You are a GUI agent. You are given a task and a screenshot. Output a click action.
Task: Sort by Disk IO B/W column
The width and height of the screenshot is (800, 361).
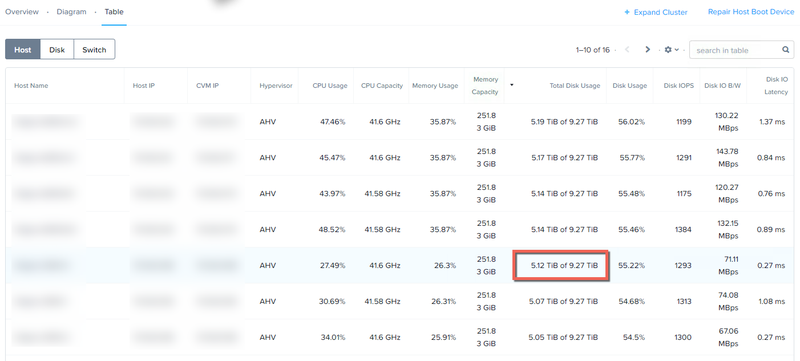pos(722,86)
